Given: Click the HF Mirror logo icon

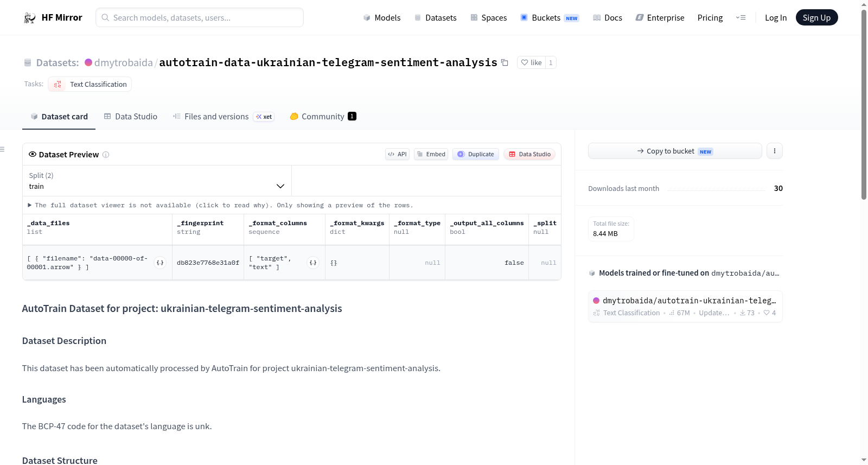Looking at the screenshot, I should pos(30,18).
